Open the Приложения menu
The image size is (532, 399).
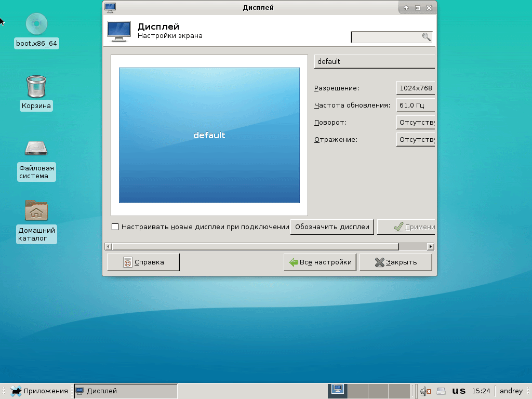[x=39, y=391]
